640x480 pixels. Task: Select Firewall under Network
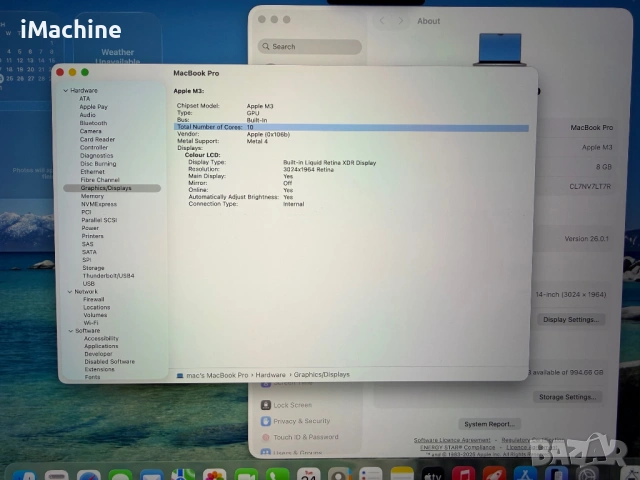click(x=93, y=299)
